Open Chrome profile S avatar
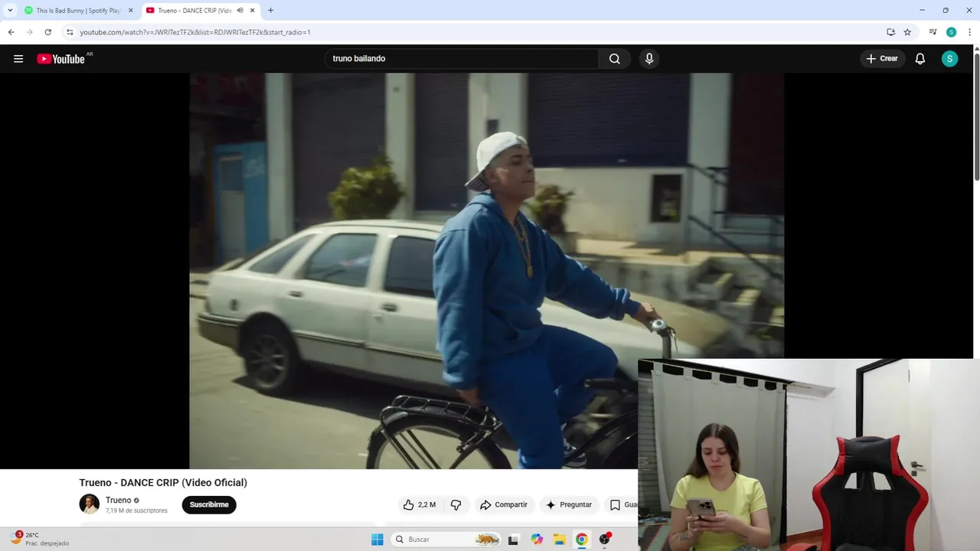This screenshot has height=551, width=980. pyautogui.click(x=951, y=32)
